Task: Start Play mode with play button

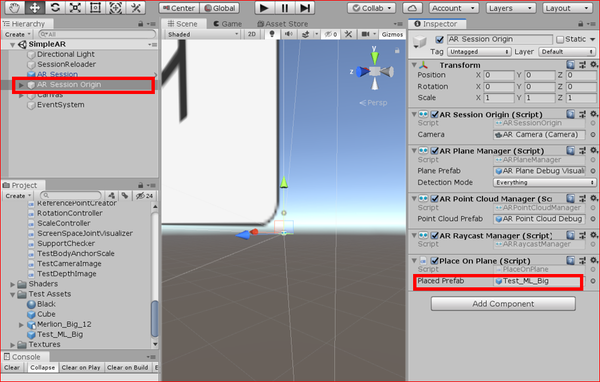Action: click(x=264, y=8)
